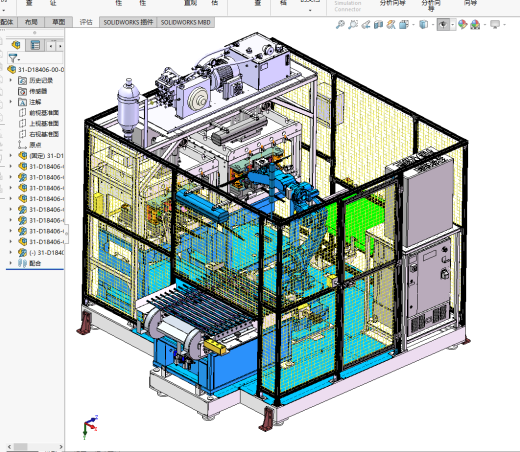Select the Zoom to Area icon
The height and width of the screenshot is (452, 520).
click(x=353, y=24)
